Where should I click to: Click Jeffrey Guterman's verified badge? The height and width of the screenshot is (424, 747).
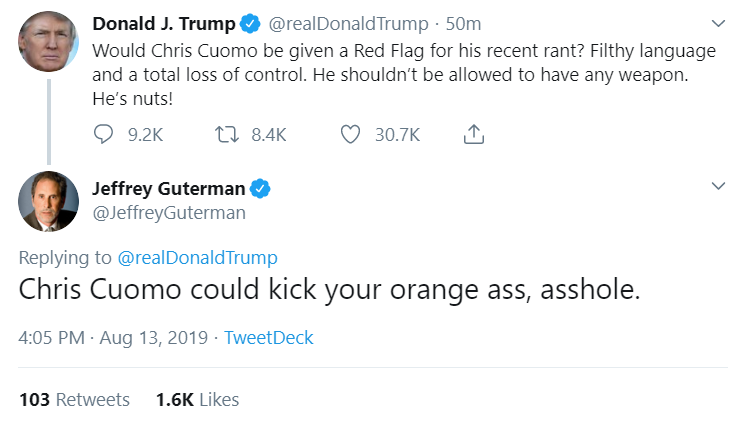pos(260,189)
